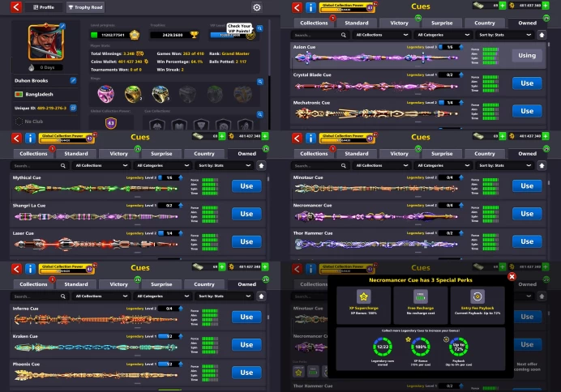The image size is (561, 392).
Task: Click Use for the Mythical Cue
Action: tap(246, 186)
